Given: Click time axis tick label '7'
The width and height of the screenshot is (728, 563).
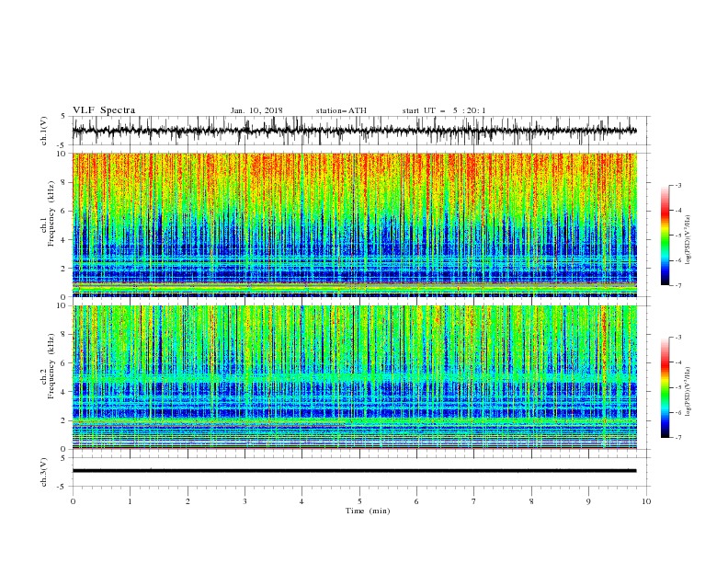Looking at the screenshot, I should 474,501.
